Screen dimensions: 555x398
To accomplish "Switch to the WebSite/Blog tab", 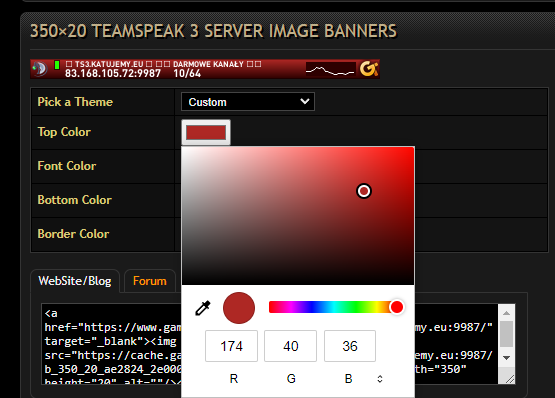I will click(75, 281).
